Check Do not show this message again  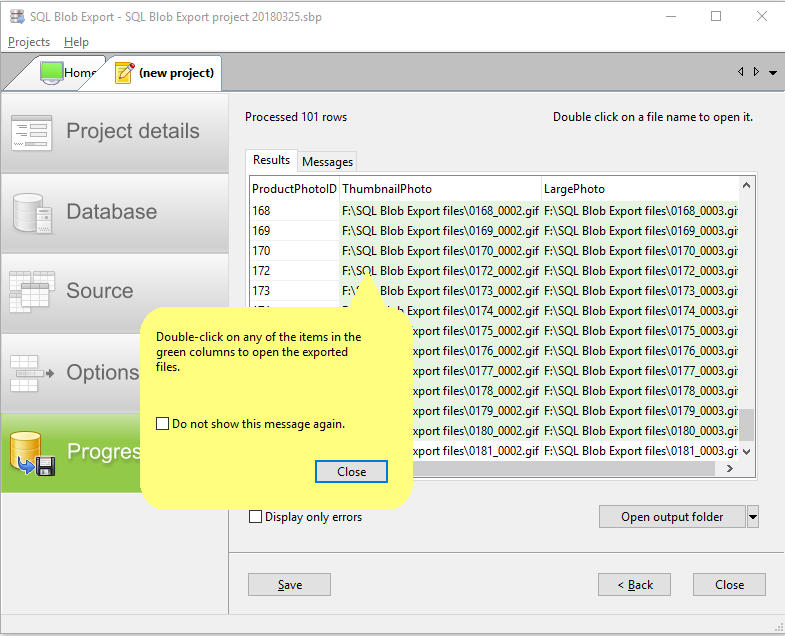click(162, 424)
